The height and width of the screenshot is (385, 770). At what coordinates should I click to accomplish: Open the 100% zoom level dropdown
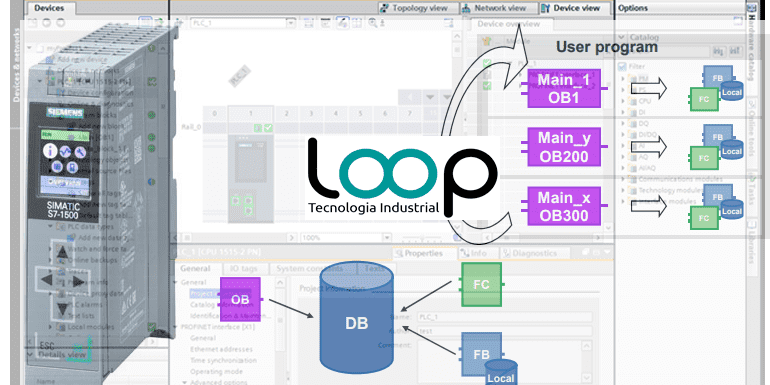click(386, 238)
